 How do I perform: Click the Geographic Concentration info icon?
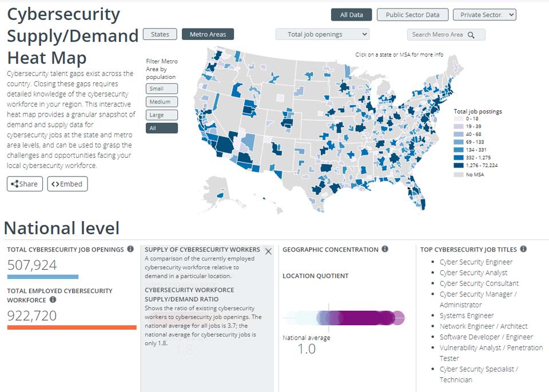click(385, 249)
